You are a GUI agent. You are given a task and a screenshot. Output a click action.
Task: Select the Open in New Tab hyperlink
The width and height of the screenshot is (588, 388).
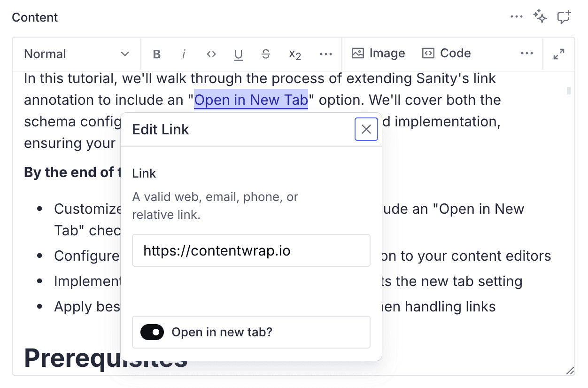click(x=251, y=100)
